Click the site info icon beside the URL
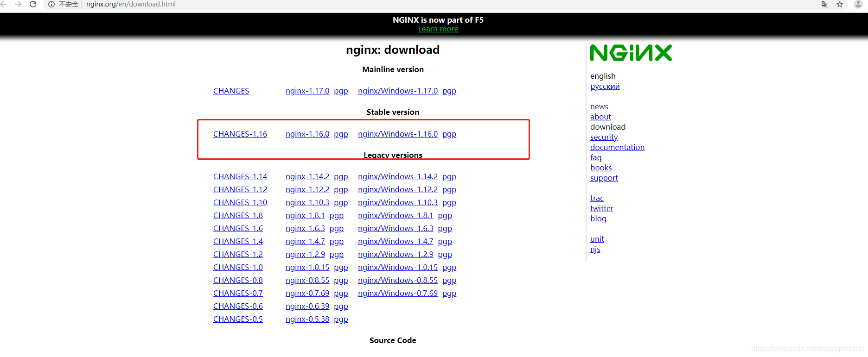 point(51,4)
